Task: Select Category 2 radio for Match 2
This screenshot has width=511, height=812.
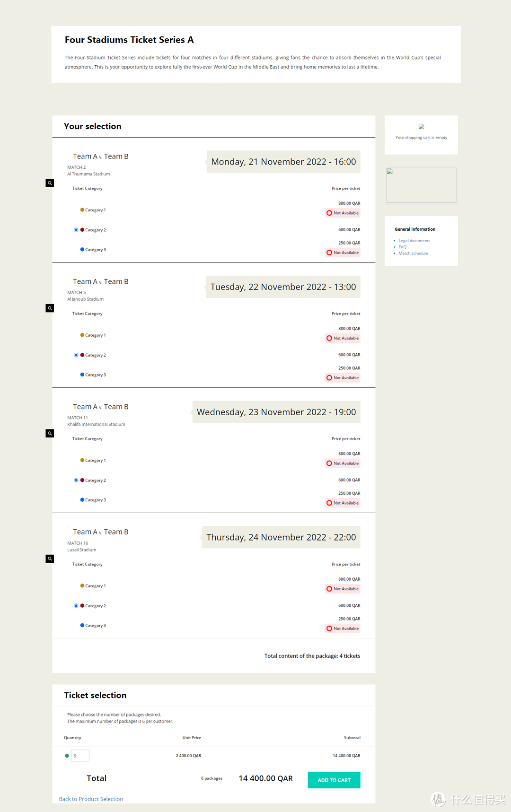Action: (x=76, y=230)
